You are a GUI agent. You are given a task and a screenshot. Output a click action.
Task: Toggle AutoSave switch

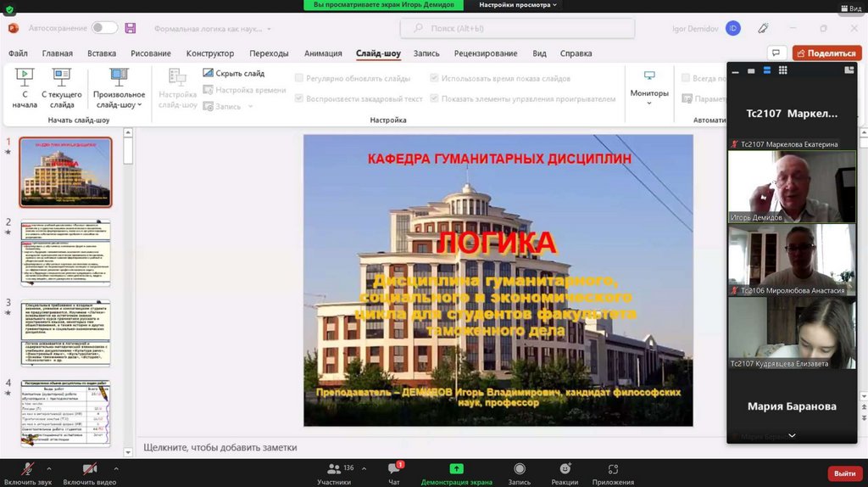pos(104,28)
